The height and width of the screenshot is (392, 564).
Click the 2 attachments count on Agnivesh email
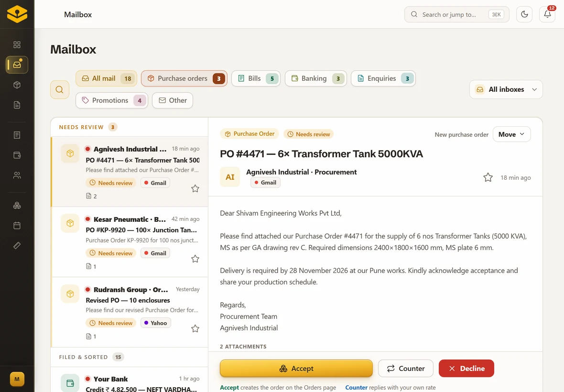(x=91, y=196)
